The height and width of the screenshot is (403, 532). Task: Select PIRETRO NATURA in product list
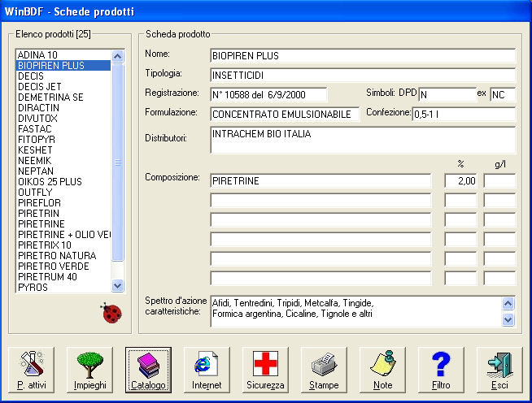(63, 256)
